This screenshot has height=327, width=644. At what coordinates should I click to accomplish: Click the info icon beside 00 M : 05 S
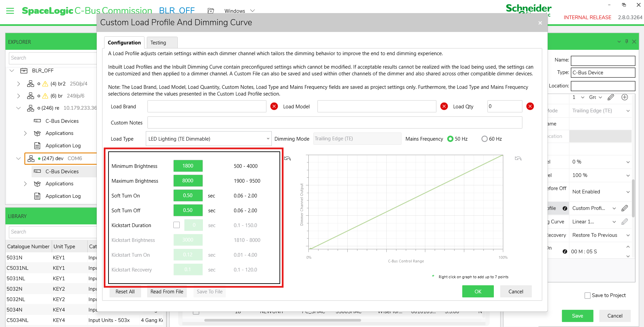click(565, 251)
